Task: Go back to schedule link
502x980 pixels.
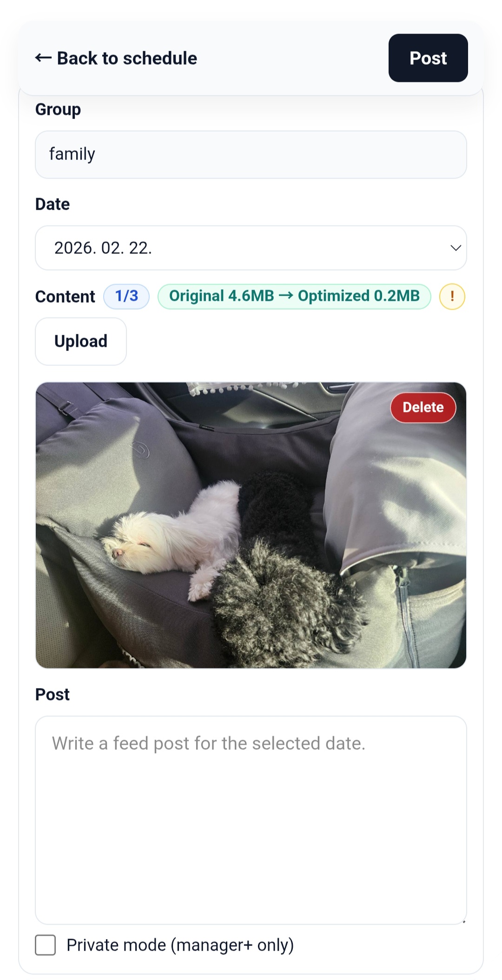Action: point(116,58)
